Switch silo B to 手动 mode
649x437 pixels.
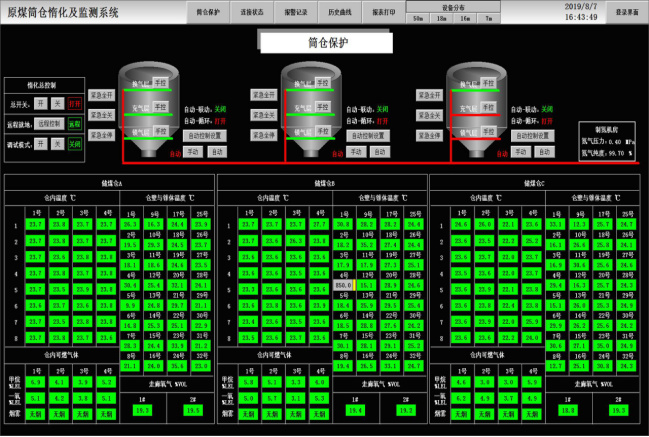(358, 152)
